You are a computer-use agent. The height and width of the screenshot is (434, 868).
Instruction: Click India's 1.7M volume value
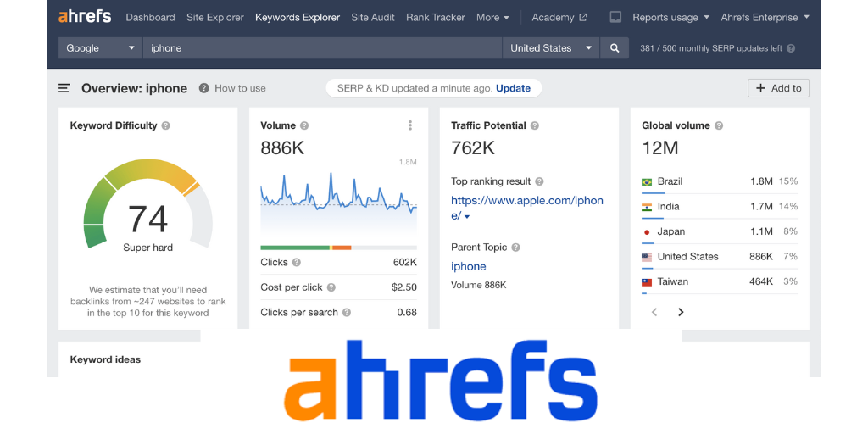pos(762,207)
